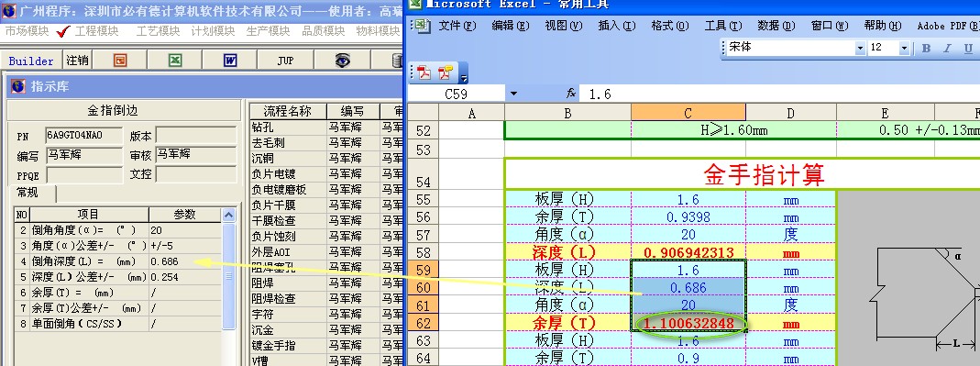
Task: Expand the Name Box dropdown arrow
Action: pos(513,94)
